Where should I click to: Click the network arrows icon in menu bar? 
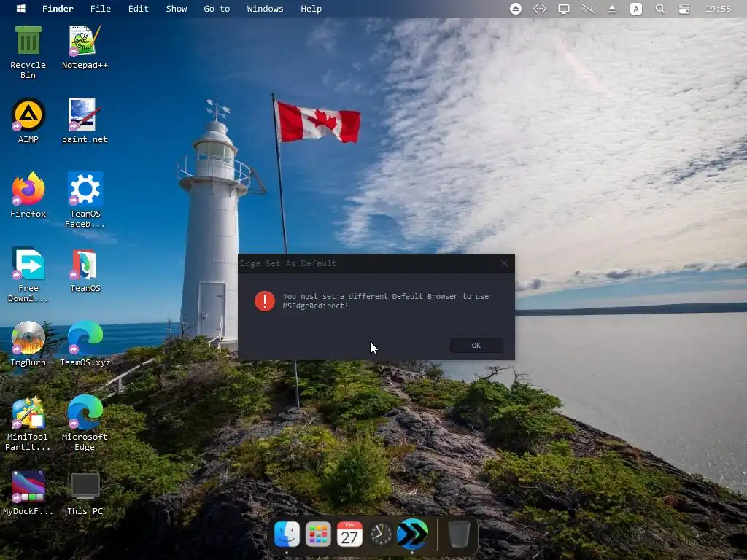539,9
